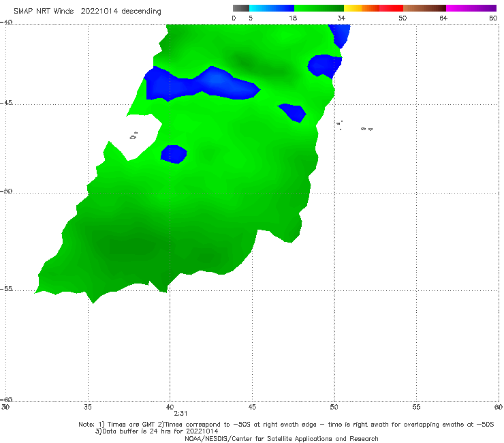This screenshot has width=504, height=443.
Task: Click the "NOAA/NESDIS/Center for Satellite Applications and Research" credit
Action: (x=281, y=439)
